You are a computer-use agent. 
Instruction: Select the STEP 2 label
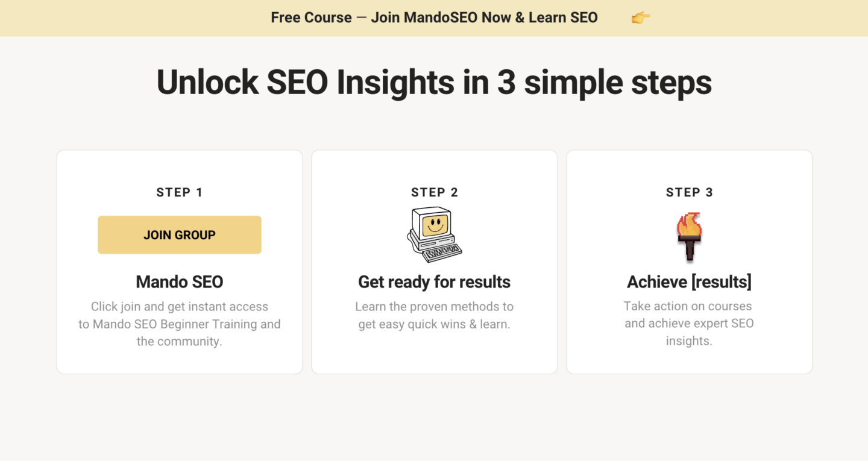point(435,192)
